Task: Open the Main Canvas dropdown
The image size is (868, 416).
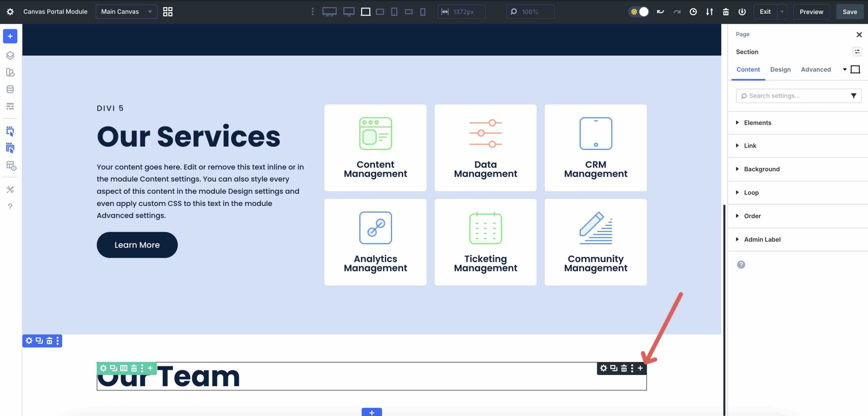Action: pyautogui.click(x=125, y=12)
